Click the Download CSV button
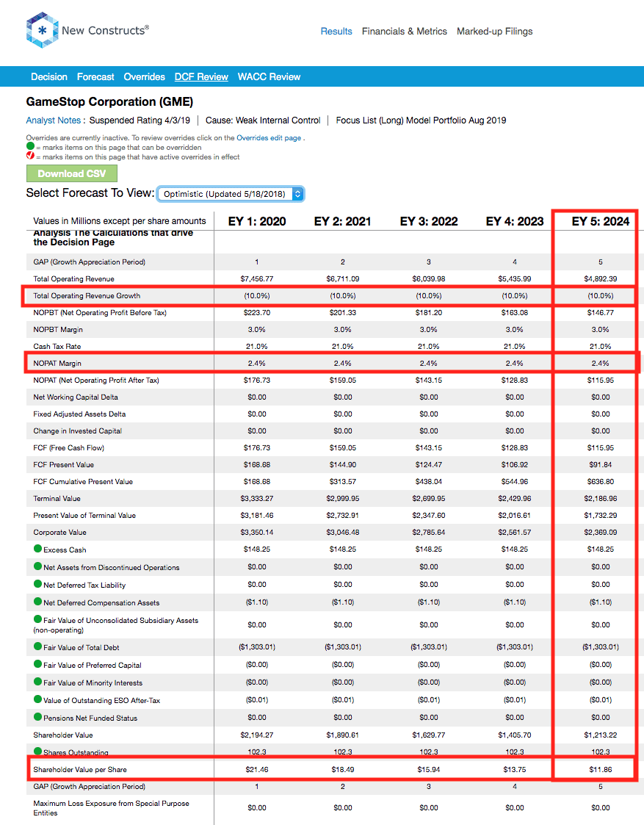Image resolution: width=644 pixels, height=825 pixels. click(x=72, y=173)
